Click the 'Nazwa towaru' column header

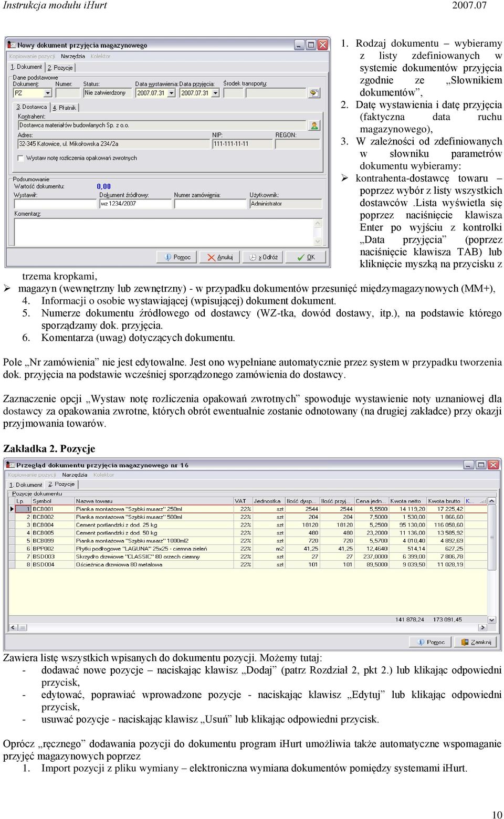coord(153,501)
